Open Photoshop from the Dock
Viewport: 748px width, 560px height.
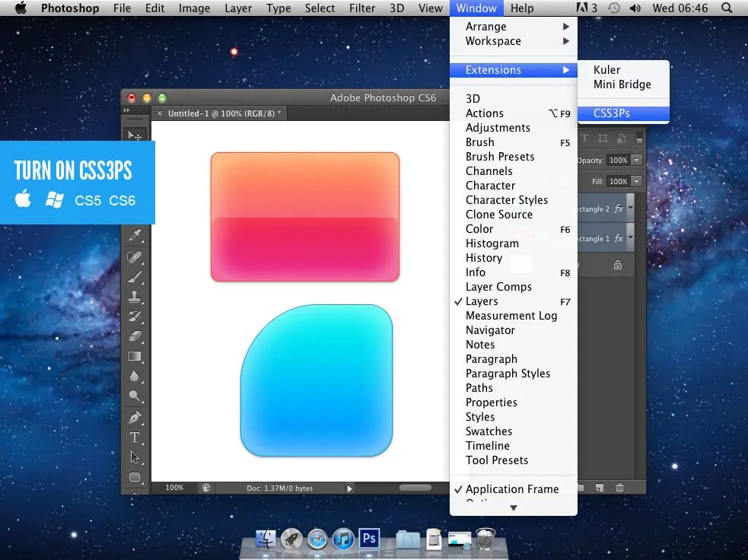369,539
